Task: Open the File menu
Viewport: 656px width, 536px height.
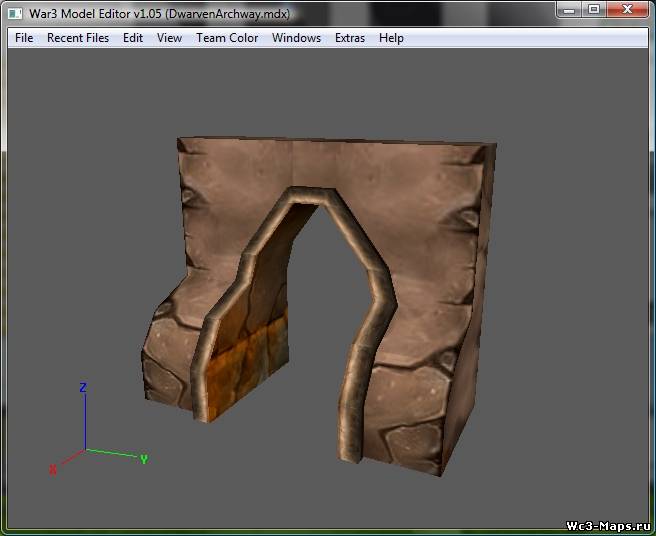Action: coord(24,38)
